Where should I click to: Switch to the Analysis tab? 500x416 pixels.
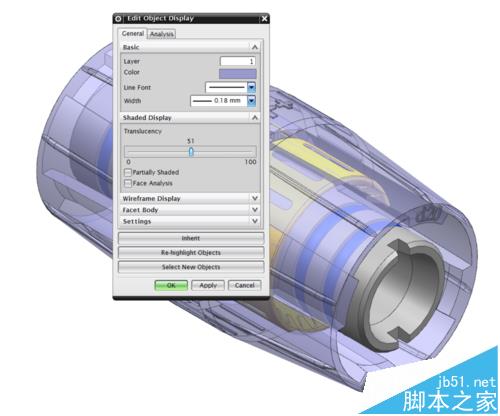tap(161, 34)
